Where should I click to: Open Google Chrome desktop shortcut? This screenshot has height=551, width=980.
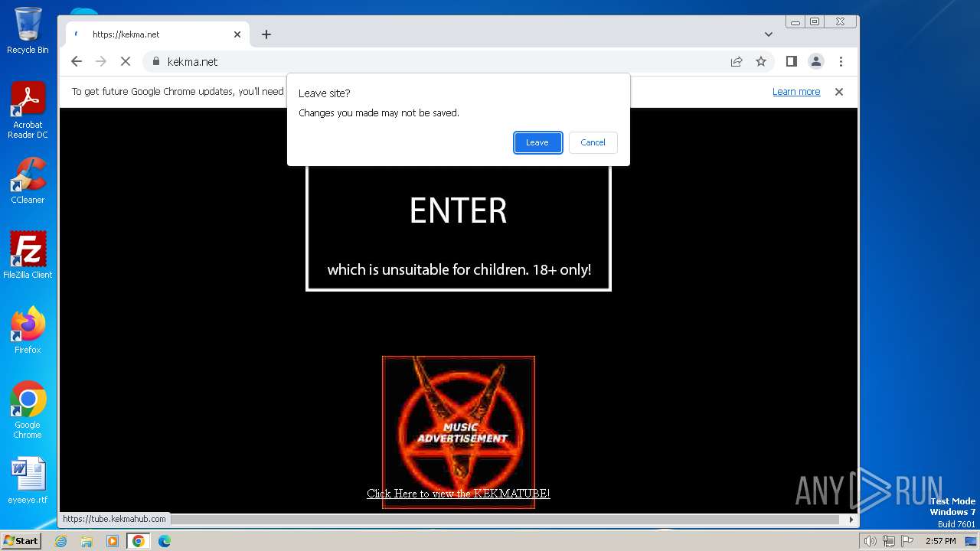28,409
